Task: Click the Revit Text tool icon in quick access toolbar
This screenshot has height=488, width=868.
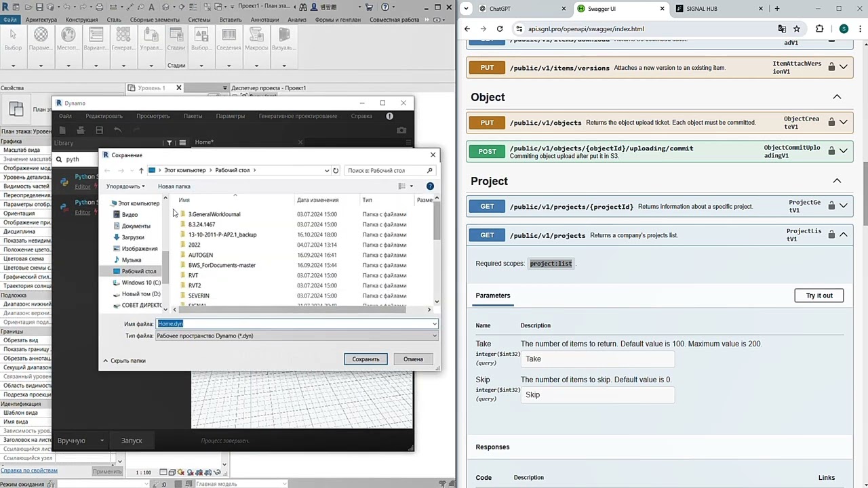Action: pos(151,7)
